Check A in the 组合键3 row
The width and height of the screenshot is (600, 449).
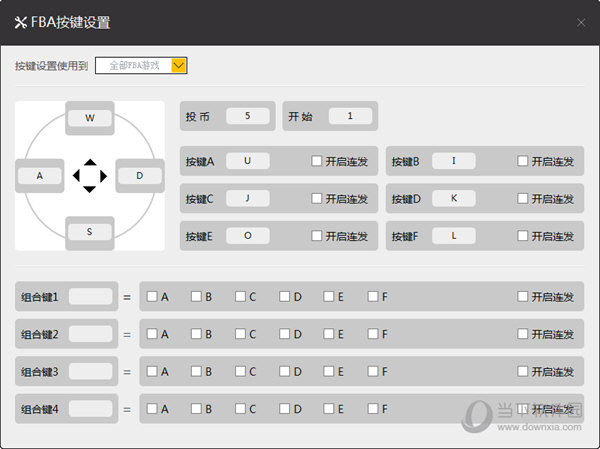pos(152,371)
